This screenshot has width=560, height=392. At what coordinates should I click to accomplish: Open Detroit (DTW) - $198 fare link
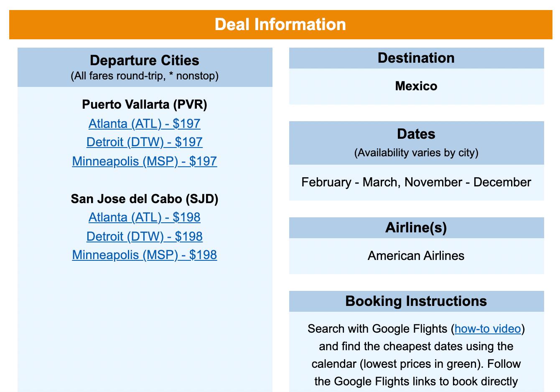click(145, 237)
